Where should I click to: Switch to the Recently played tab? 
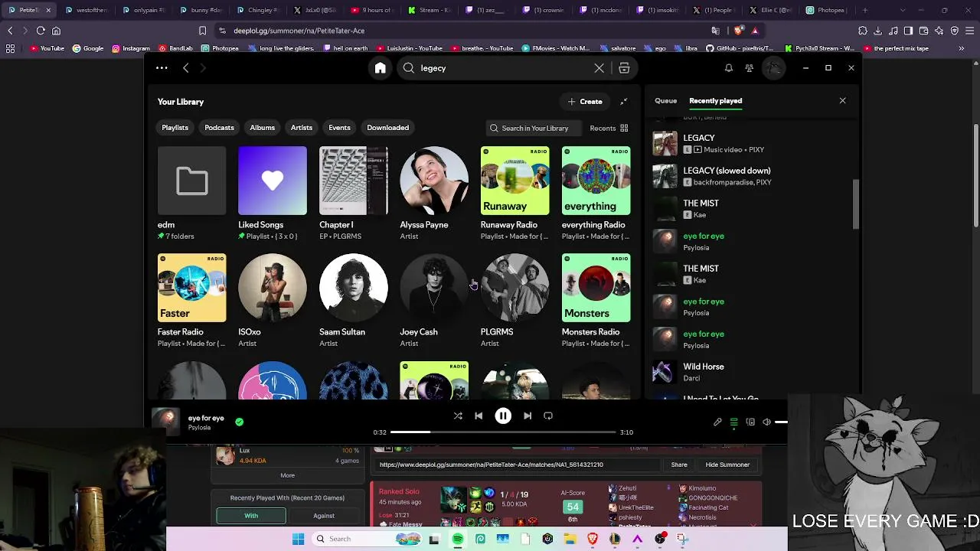click(x=715, y=101)
